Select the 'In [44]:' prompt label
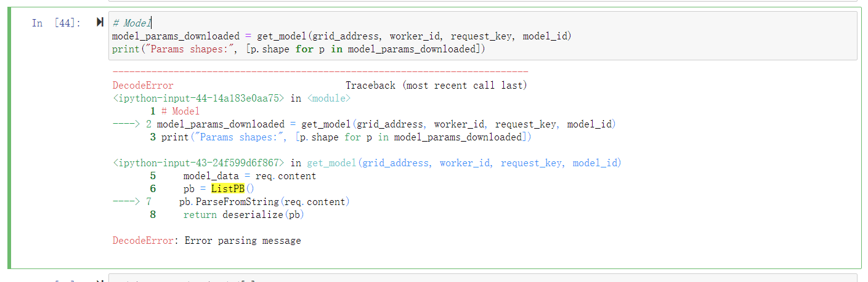 (56, 23)
